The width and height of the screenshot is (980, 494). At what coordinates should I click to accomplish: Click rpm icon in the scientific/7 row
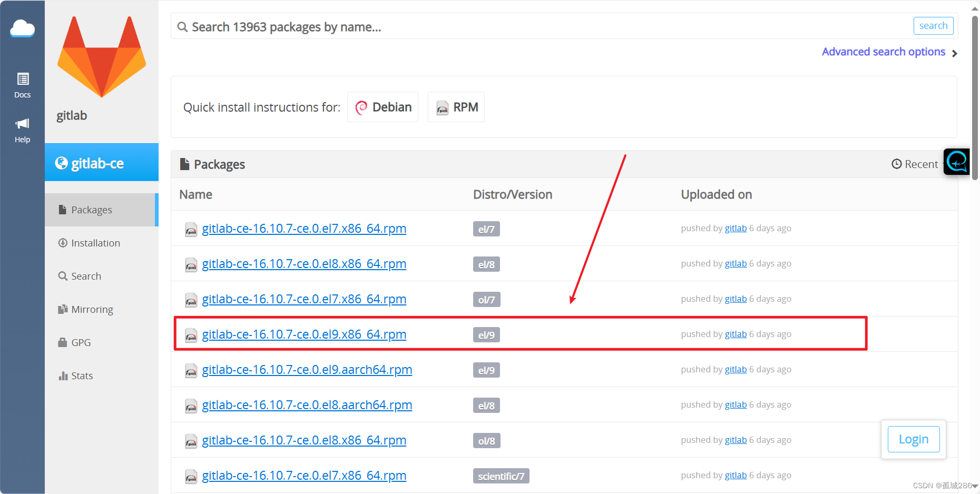[x=191, y=477]
